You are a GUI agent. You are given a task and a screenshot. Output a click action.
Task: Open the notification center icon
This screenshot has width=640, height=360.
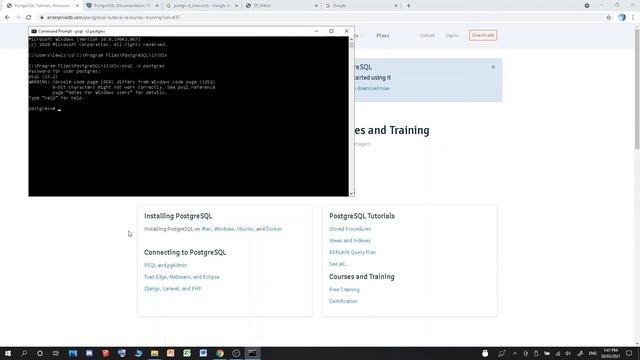[629, 353]
